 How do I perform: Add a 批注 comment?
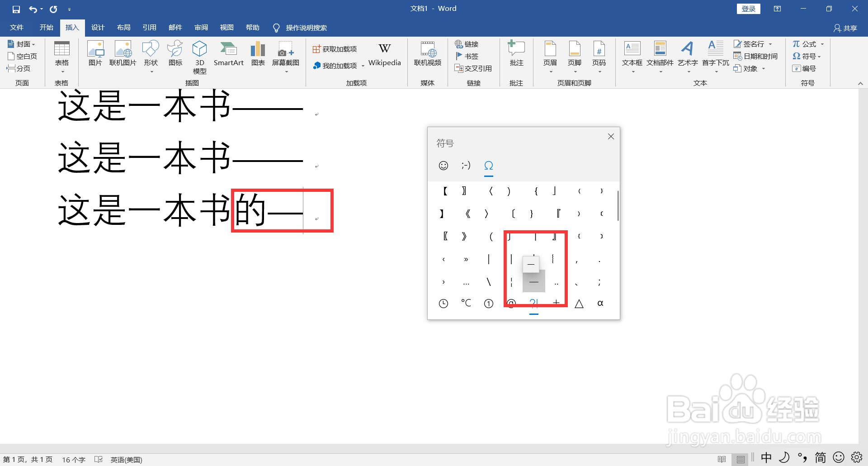click(x=516, y=53)
